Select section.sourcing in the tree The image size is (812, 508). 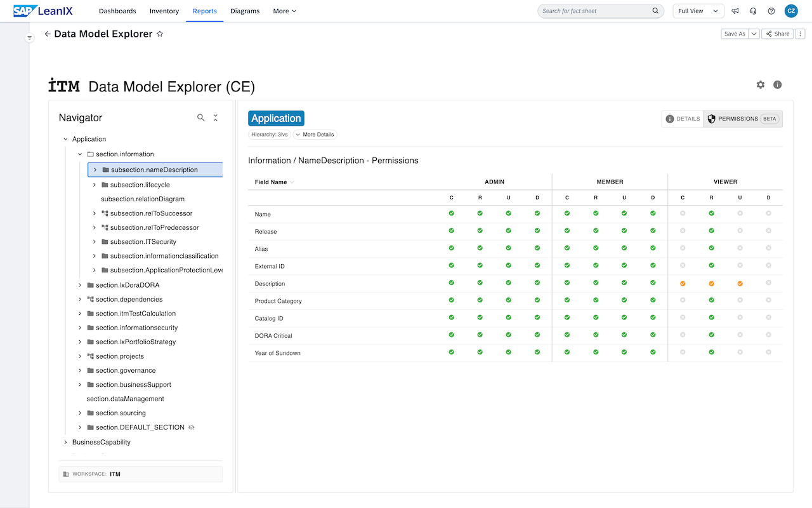pyautogui.click(x=121, y=413)
